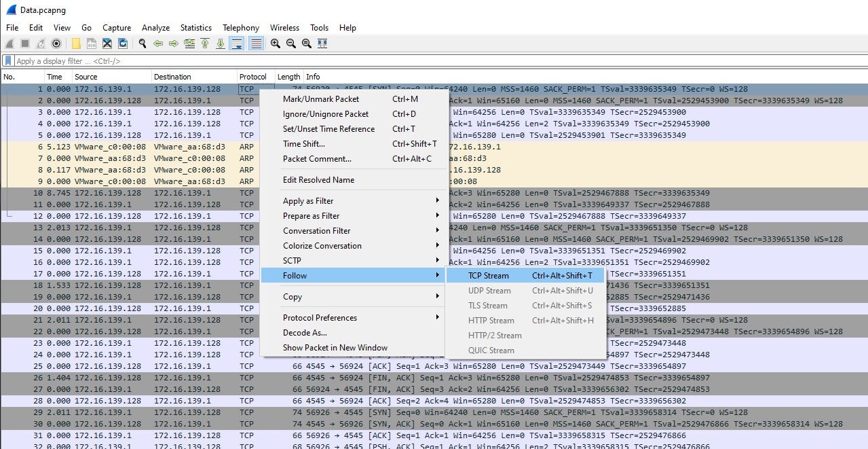
Task: Choose Mark/Unmark Packet
Action: coord(354,99)
